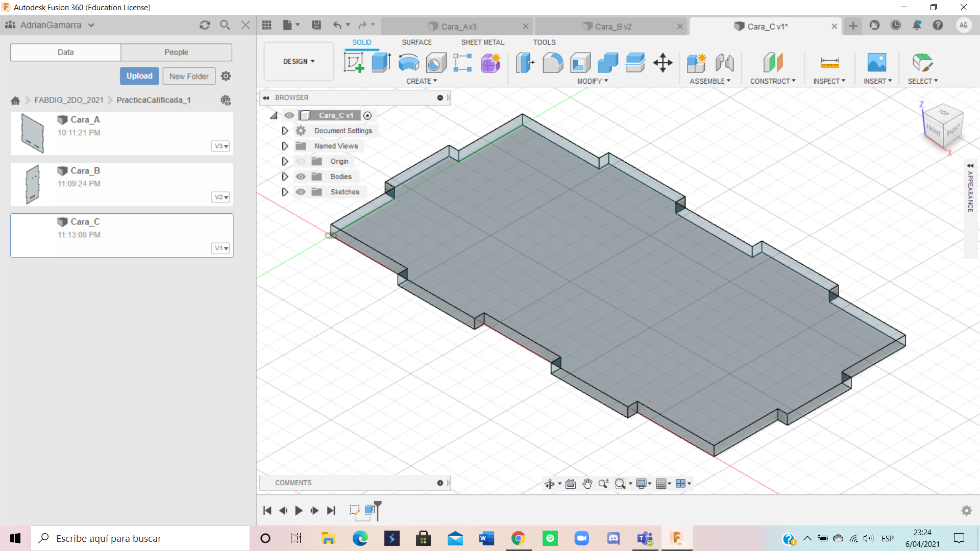Select the New Component tool

tap(697, 63)
